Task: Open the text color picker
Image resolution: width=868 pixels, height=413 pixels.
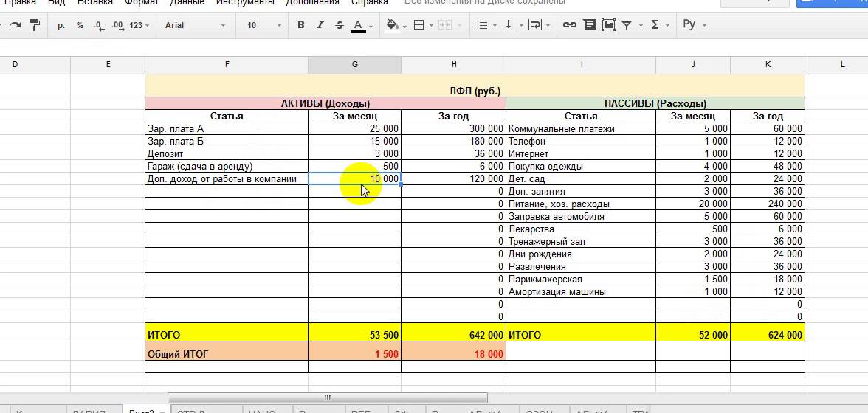Action: click(362, 25)
